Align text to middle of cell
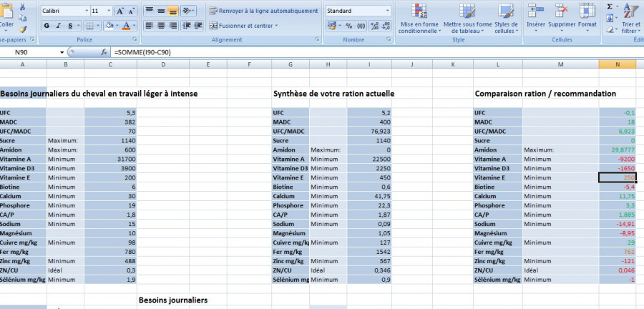This screenshot has height=309, width=644. click(x=161, y=11)
